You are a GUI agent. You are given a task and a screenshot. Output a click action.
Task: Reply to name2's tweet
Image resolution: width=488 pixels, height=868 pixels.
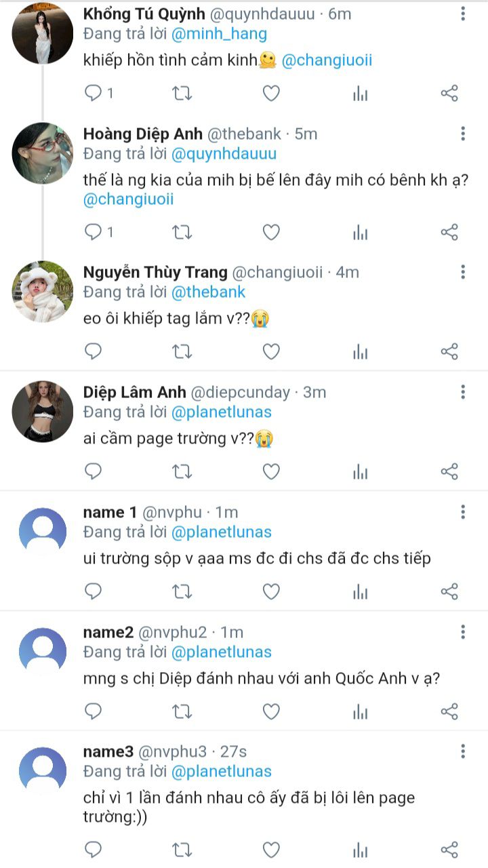click(x=93, y=711)
